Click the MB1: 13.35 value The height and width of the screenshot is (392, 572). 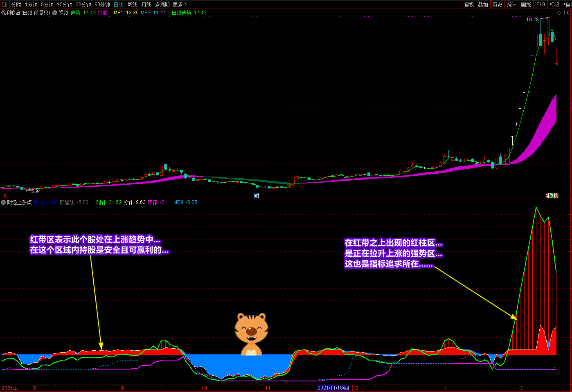pyautogui.click(x=126, y=13)
